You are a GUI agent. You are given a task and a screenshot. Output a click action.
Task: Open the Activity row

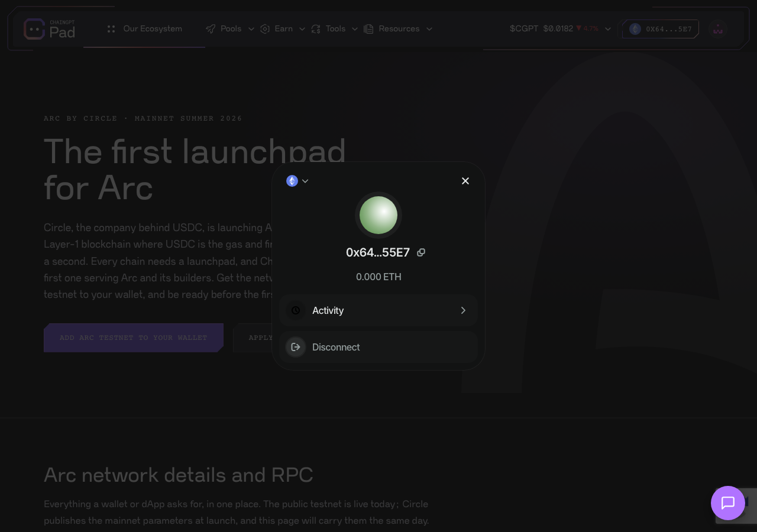tap(378, 310)
